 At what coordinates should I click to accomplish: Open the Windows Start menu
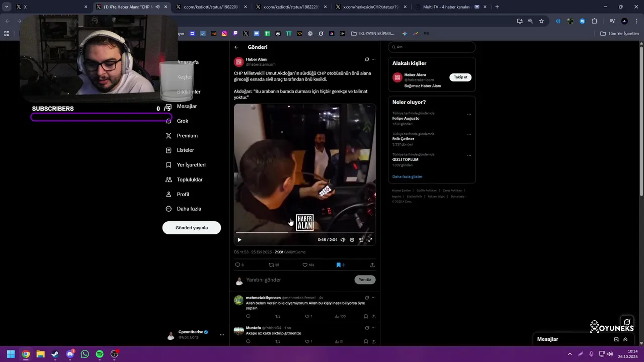(x=11, y=354)
